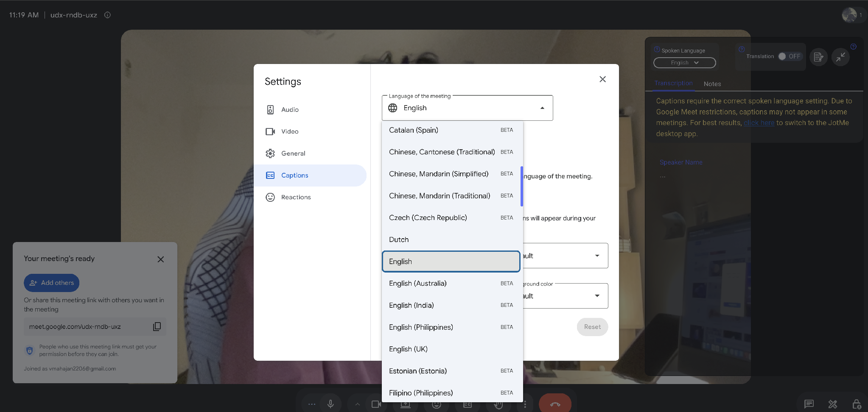The image size is (868, 412).
Task: Expand the video options chevron
Action: tap(357, 404)
